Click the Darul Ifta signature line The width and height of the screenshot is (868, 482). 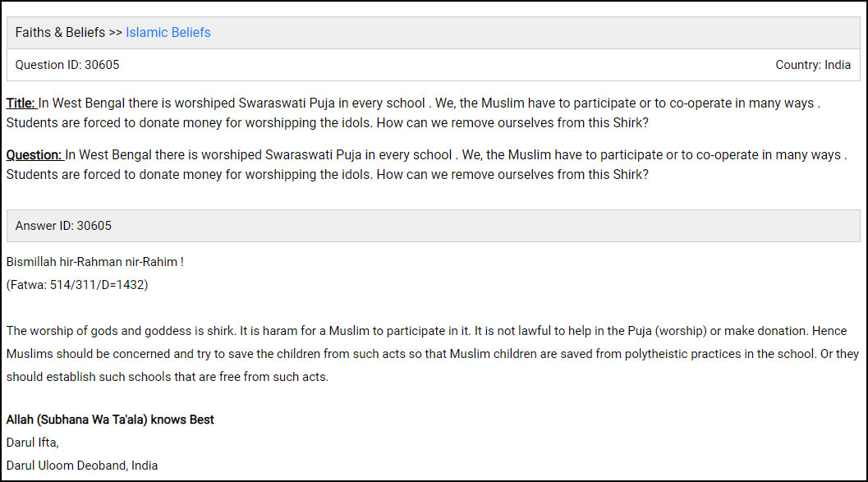[x=33, y=443]
